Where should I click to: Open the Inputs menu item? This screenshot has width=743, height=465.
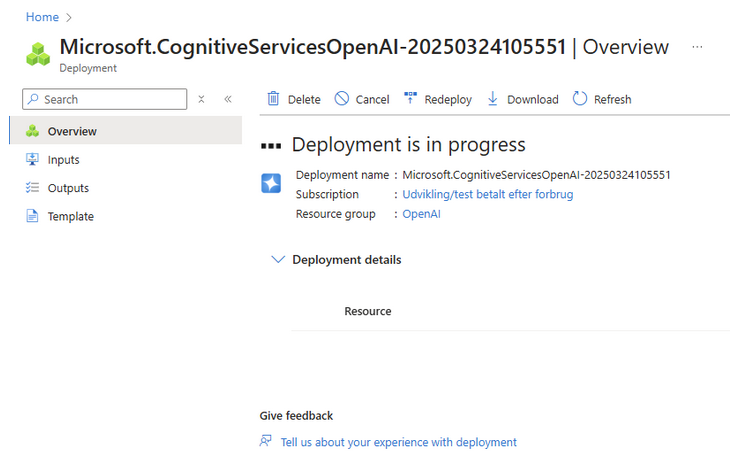pos(63,160)
